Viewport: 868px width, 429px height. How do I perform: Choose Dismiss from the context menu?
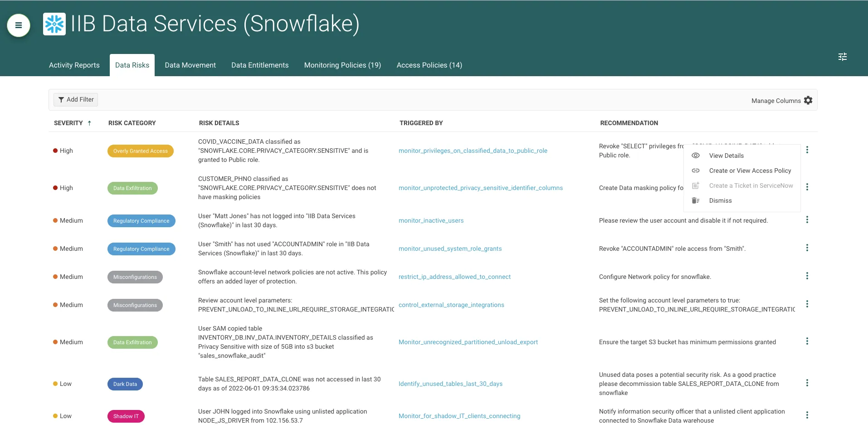(x=720, y=200)
